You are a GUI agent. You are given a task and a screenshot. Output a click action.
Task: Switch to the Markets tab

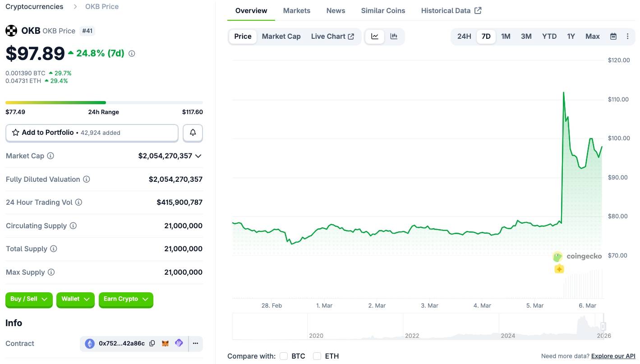(x=296, y=10)
